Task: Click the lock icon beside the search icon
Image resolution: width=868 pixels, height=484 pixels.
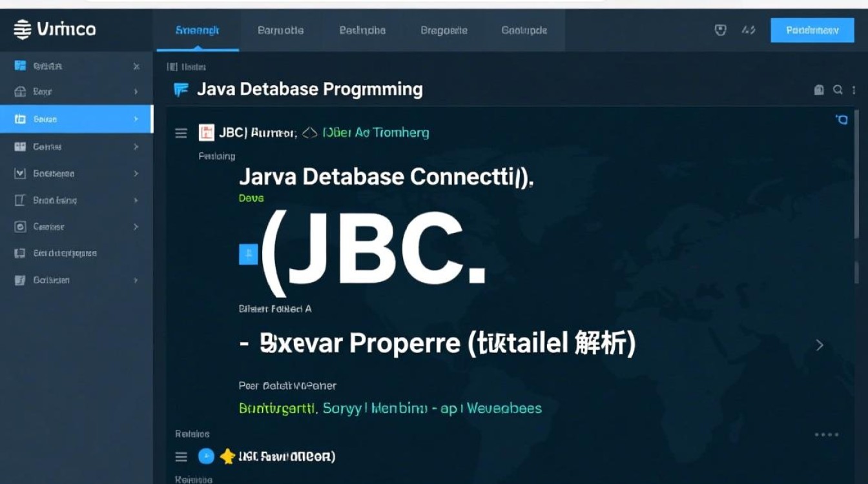Action: pyautogui.click(x=818, y=90)
